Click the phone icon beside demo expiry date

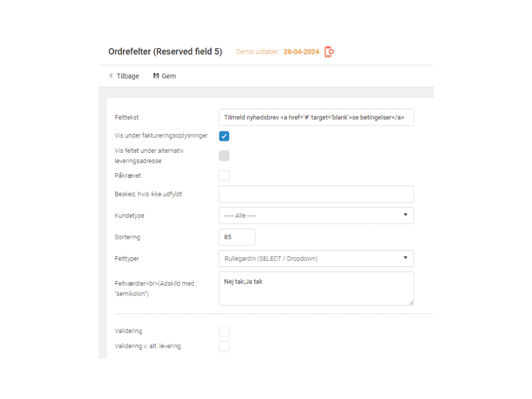coord(328,52)
